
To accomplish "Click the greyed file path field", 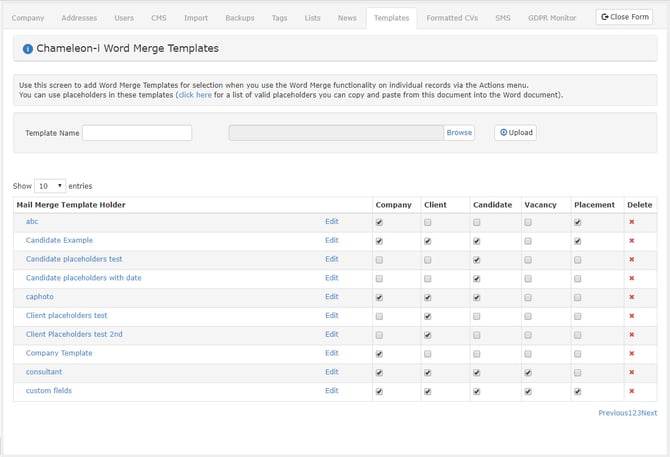I will (x=336, y=133).
